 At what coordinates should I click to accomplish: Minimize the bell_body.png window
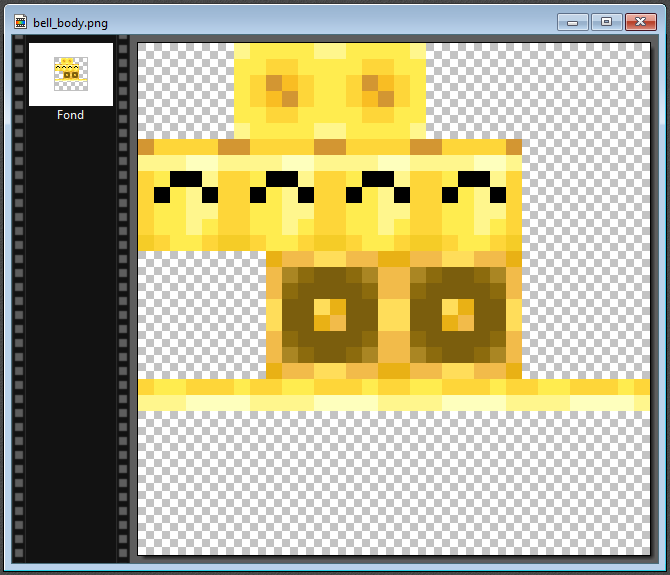click(x=573, y=22)
